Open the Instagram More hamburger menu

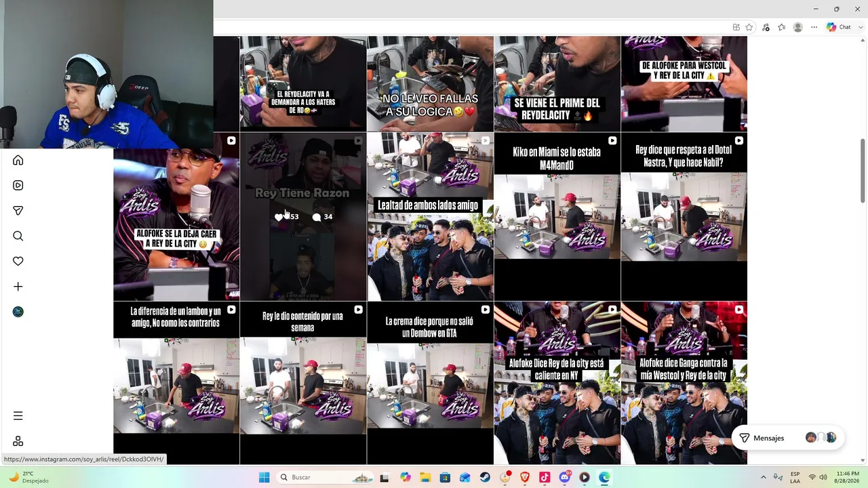(18, 415)
